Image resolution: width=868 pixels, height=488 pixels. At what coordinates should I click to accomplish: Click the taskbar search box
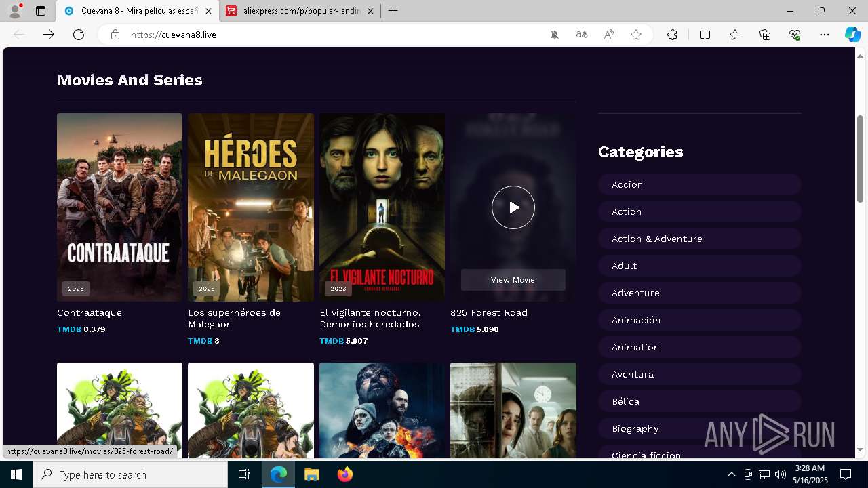point(130,474)
